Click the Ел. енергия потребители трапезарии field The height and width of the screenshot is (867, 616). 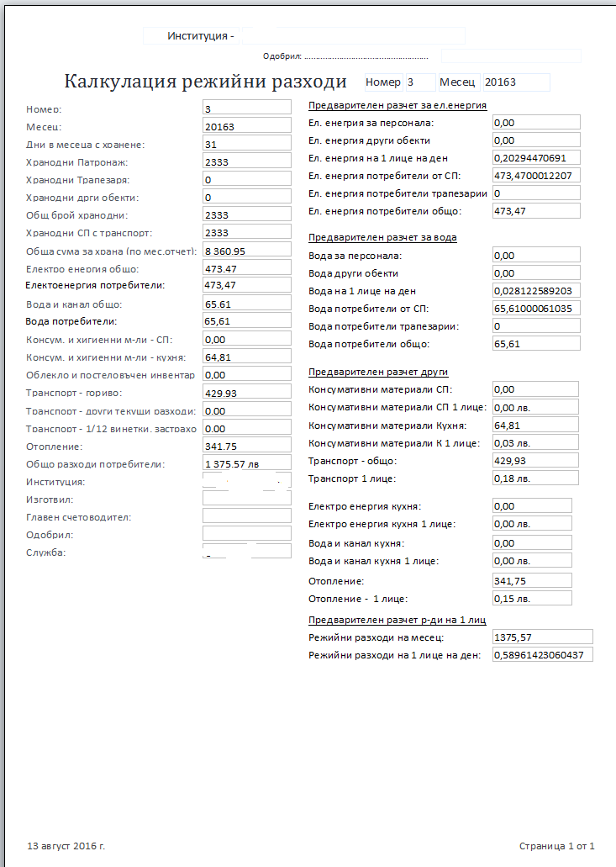point(536,193)
